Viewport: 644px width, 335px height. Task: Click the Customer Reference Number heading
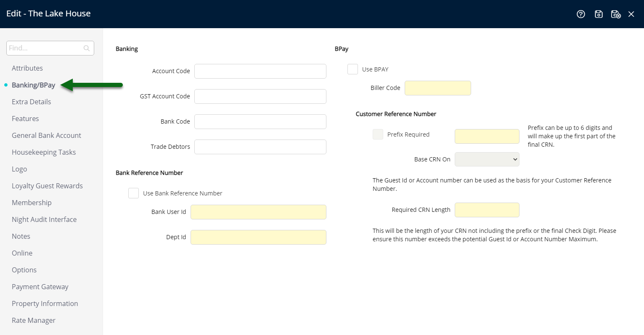click(396, 114)
